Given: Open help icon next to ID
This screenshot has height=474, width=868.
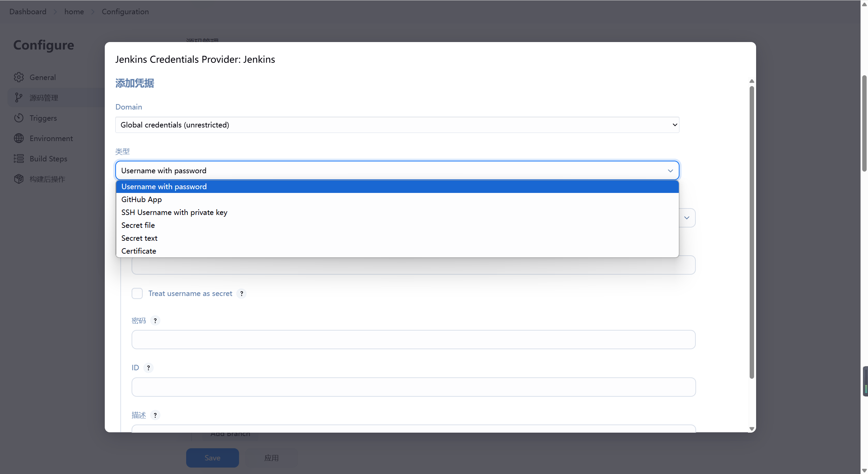Looking at the screenshot, I should [149, 368].
